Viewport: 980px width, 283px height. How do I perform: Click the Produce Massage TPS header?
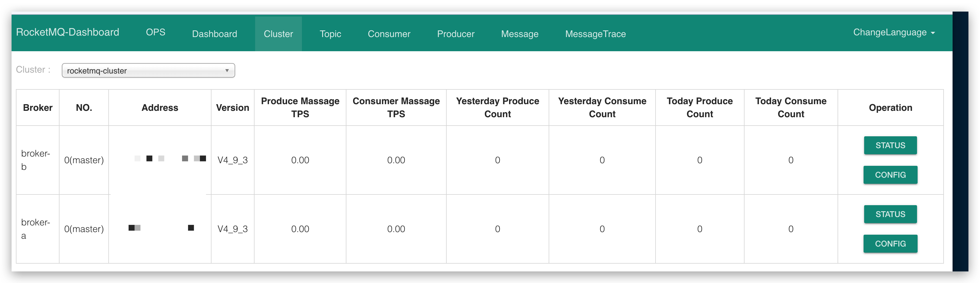[300, 107]
